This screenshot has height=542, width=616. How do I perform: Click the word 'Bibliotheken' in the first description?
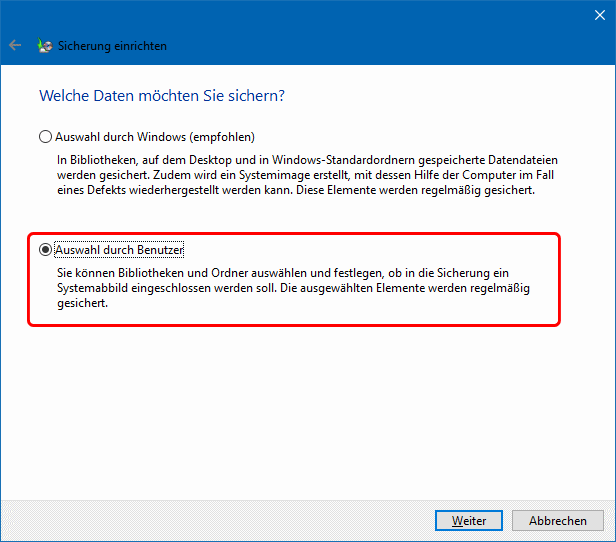click(98, 160)
